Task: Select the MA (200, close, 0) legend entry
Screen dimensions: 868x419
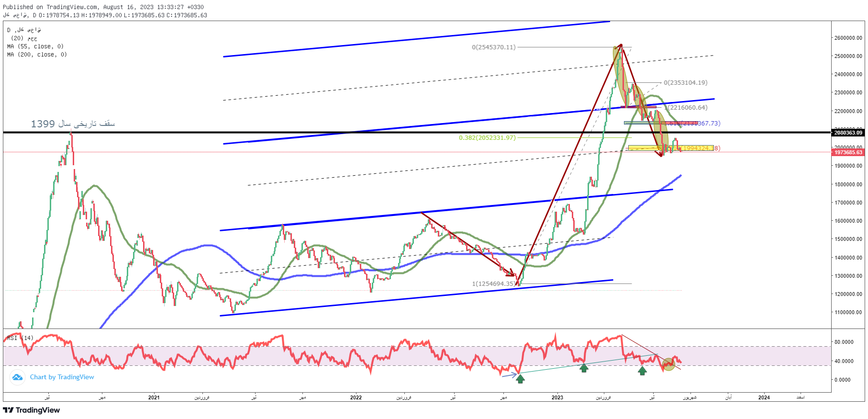Action: [x=37, y=55]
